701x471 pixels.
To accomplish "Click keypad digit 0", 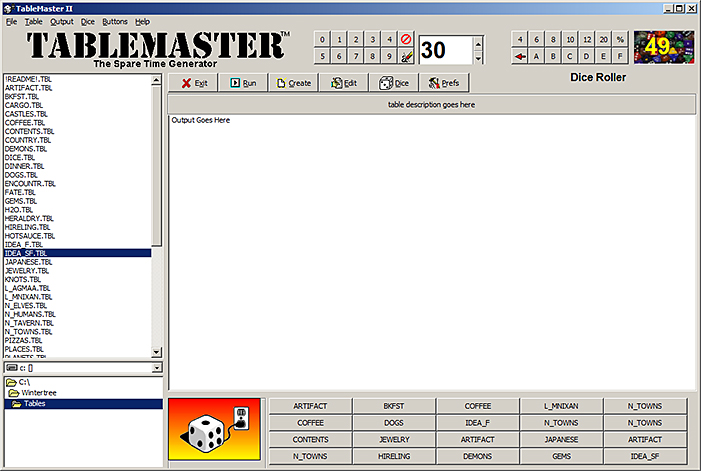I will pyautogui.click(x=322, y=39).
